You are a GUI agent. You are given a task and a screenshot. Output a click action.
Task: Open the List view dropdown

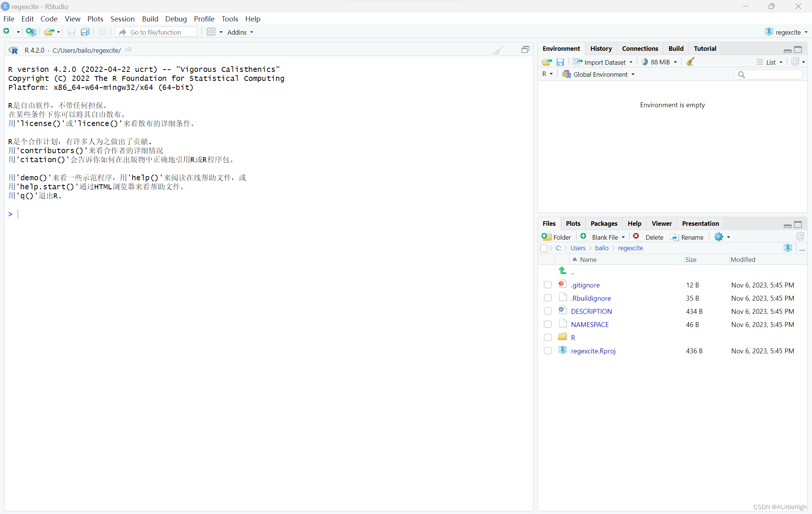tap(770, 62)
